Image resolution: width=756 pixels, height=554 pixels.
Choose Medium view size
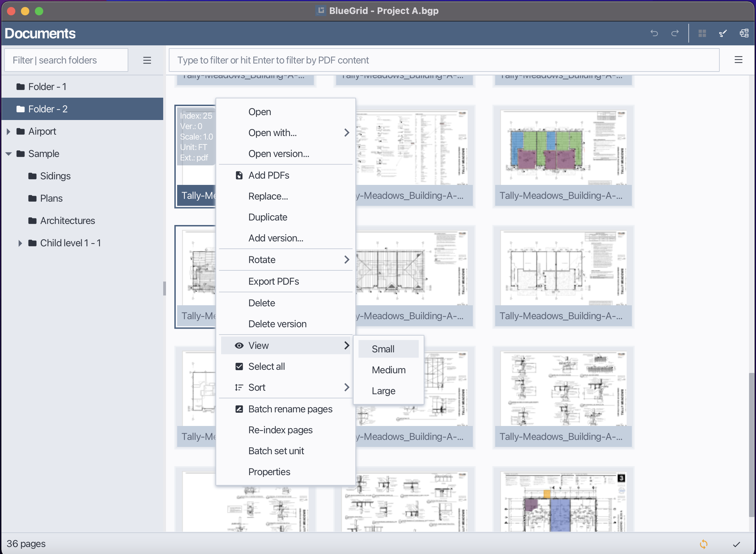388,370
